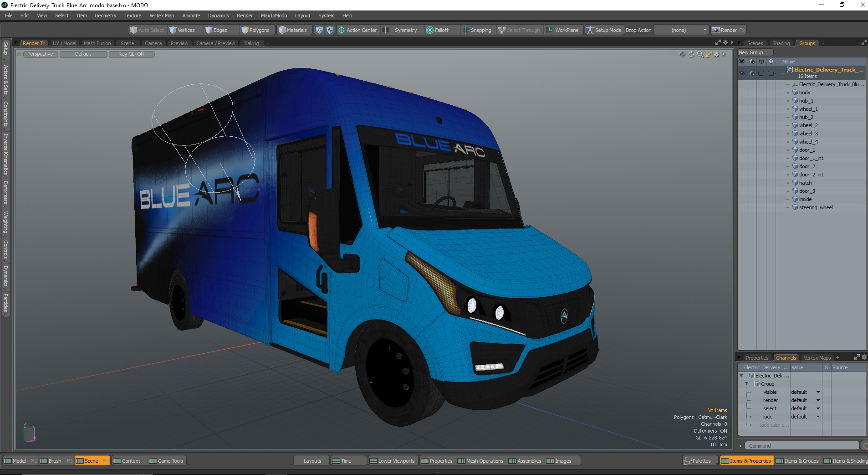The image size is (868, 475).
Task: Click the New Group button
Action: 755,52
